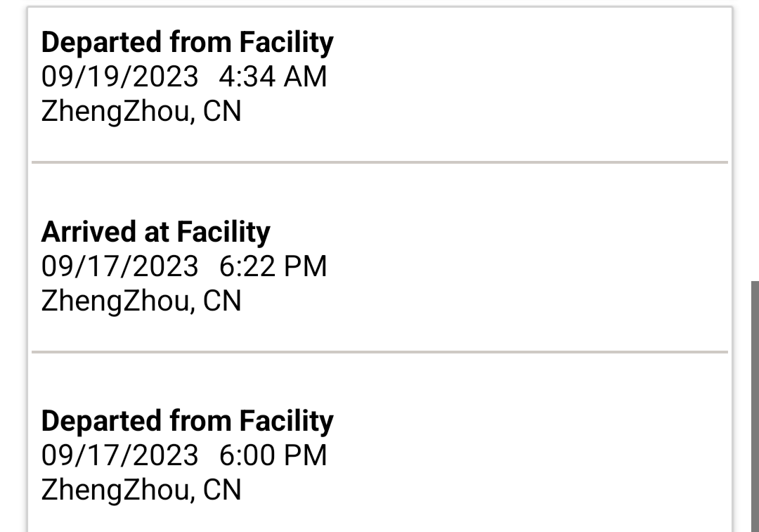This screenshot has height=532, width=759.
Task: Click divider line below the 09/19/2023 entry
Action: 379,162
